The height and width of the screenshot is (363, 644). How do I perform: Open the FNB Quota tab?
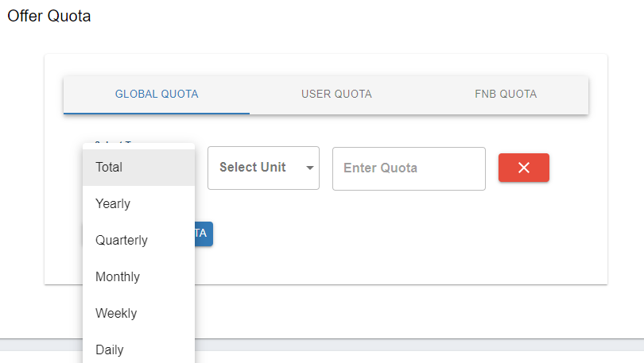(x=506, y=94)
